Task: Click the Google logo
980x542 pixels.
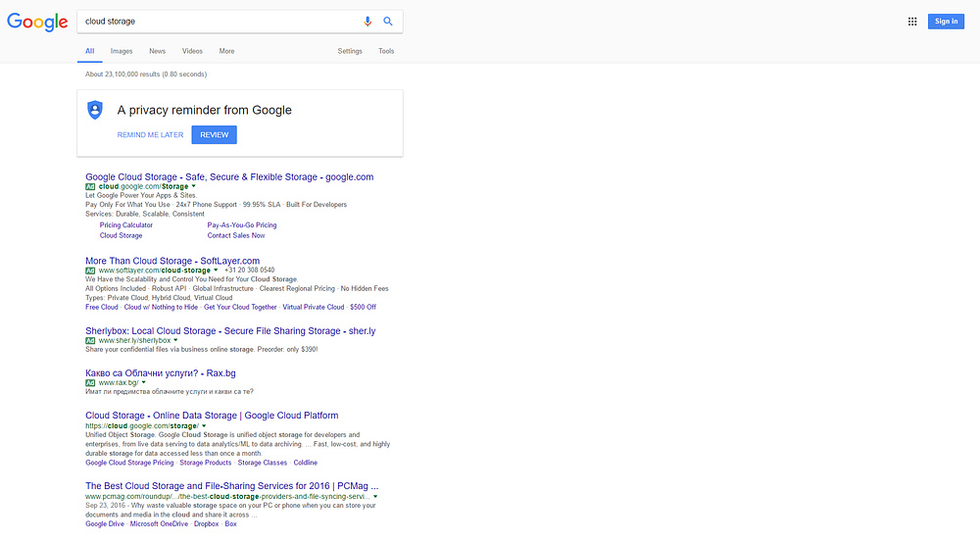Action: [x=37, y=22]
